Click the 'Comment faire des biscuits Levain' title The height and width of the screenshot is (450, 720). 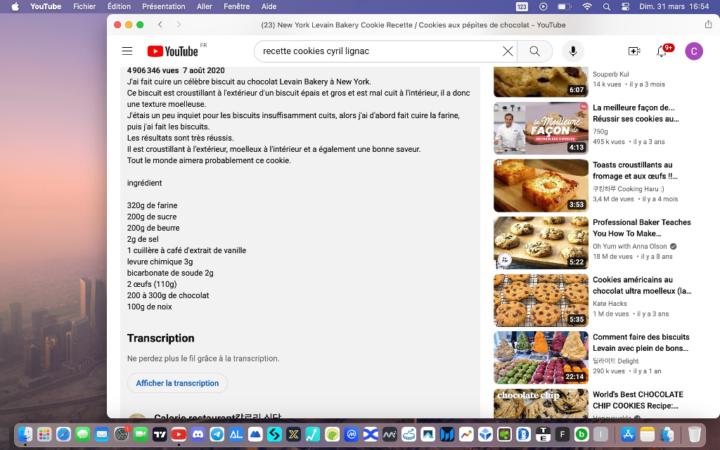[641, 343]
